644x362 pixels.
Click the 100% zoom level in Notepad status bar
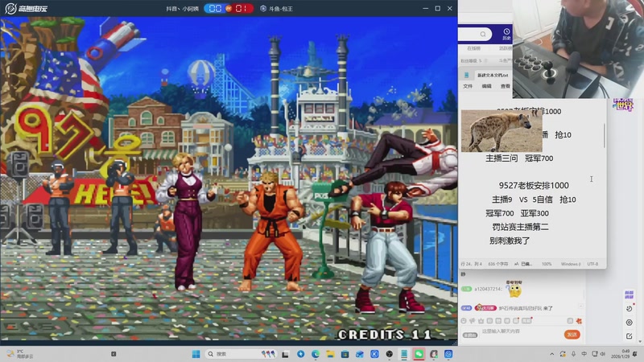point(547,264)
